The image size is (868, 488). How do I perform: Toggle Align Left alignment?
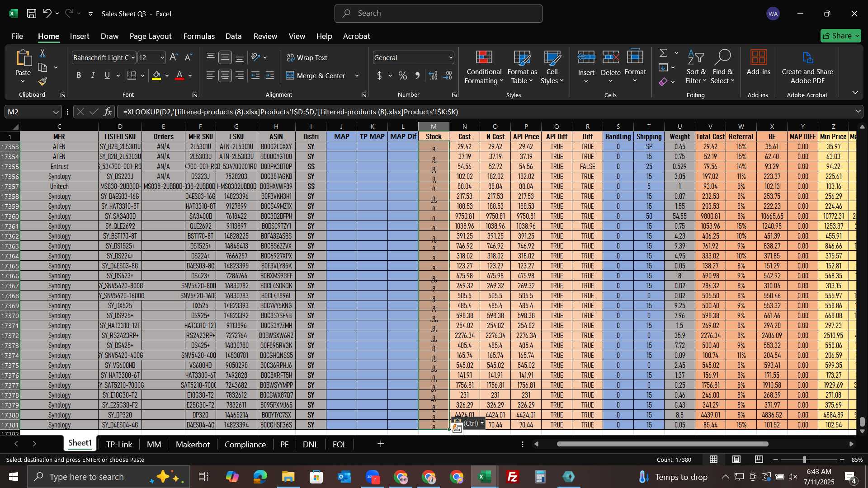click(x=211, y=75)
